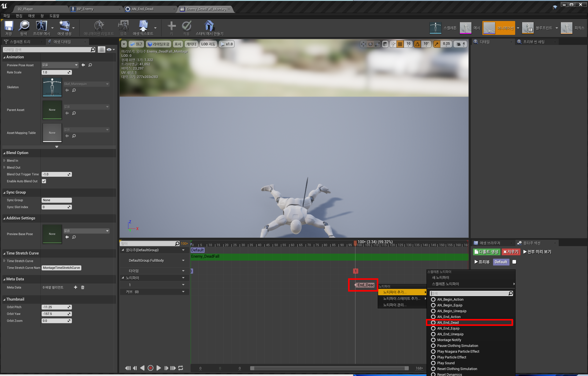Add Meta Data array element plus icon
This screenshot has height=376, width=588.
76,287
